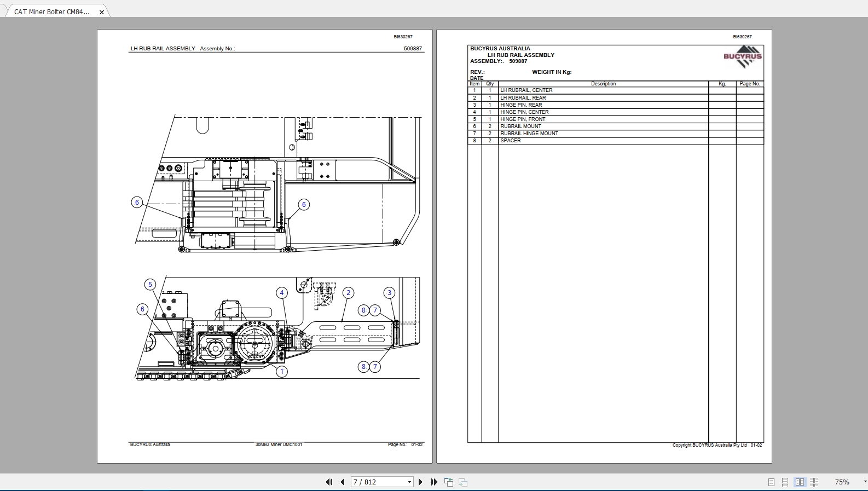Click the HINGE PIN, REAR description
Screen dimensions: 868x491
point(521,105)
